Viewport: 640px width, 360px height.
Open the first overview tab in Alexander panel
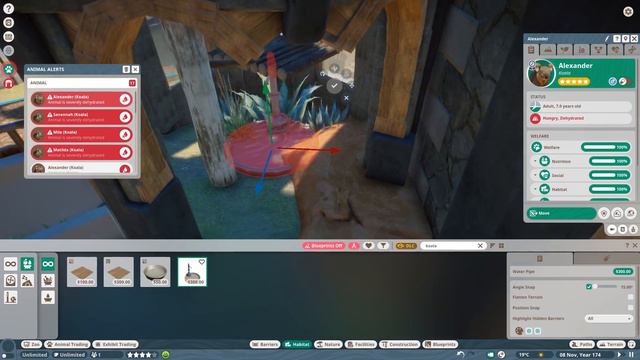tap(531, 50)
